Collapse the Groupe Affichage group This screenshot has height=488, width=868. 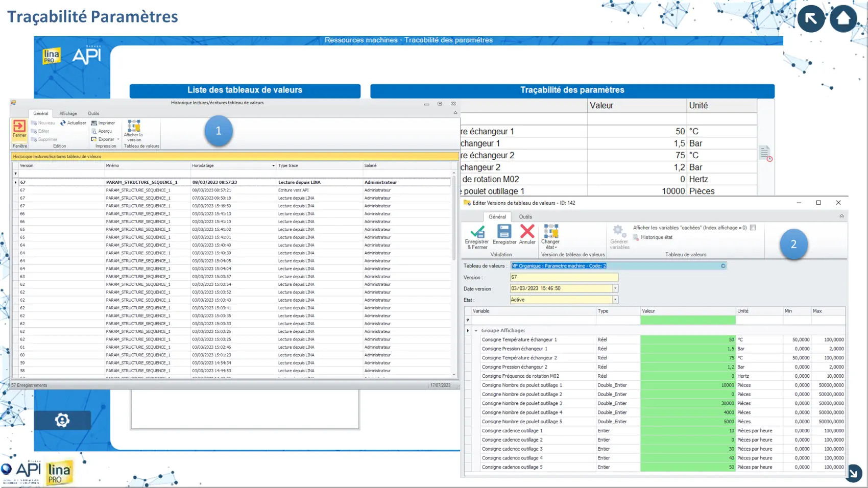476,331
